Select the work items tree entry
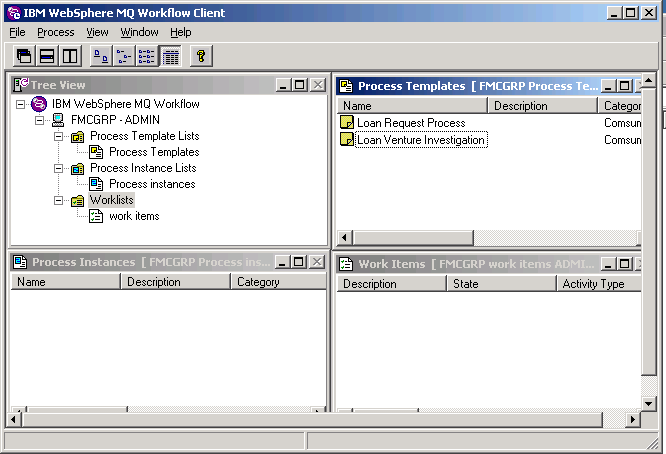666x454 pixels. 134,216
